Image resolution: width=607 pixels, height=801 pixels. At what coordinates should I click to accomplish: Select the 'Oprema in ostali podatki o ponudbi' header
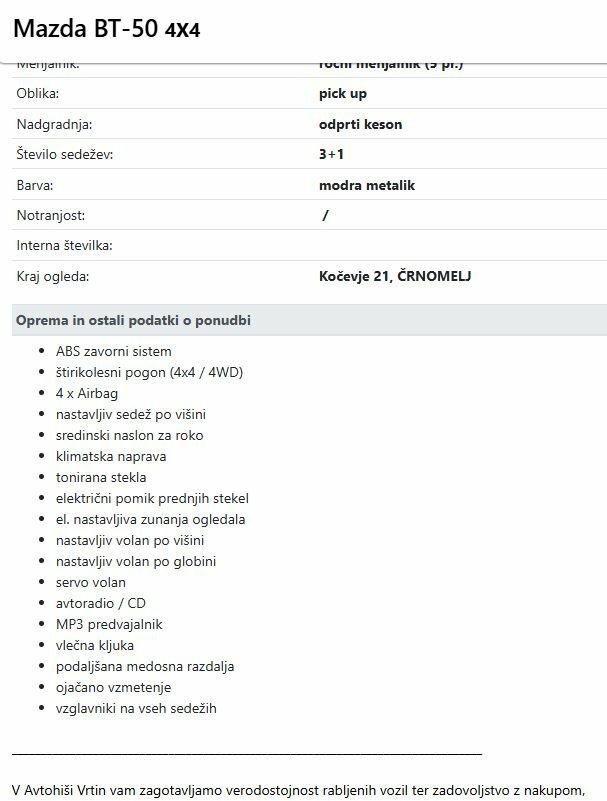(133, 320)
